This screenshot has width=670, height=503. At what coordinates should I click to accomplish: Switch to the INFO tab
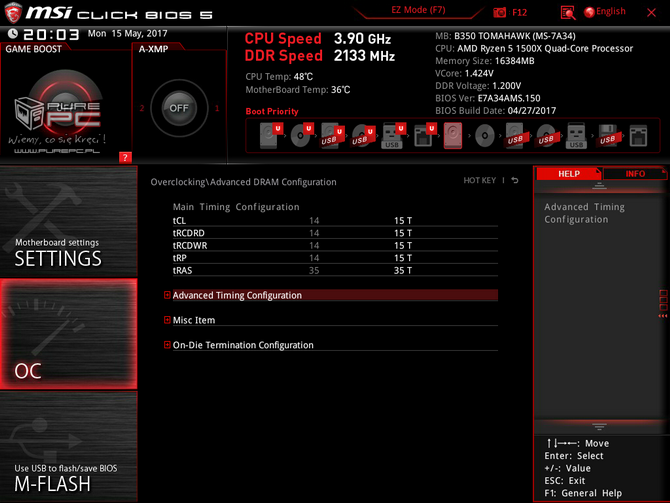pos(635,174)
